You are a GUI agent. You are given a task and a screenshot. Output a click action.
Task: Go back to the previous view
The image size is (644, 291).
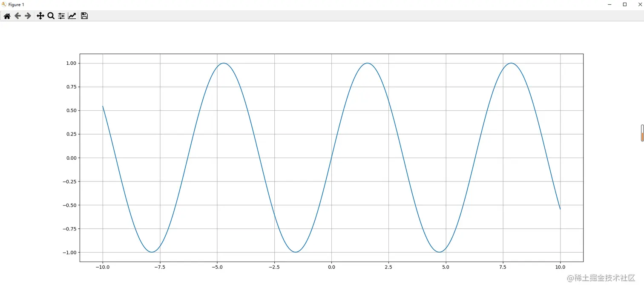[17, 16]
